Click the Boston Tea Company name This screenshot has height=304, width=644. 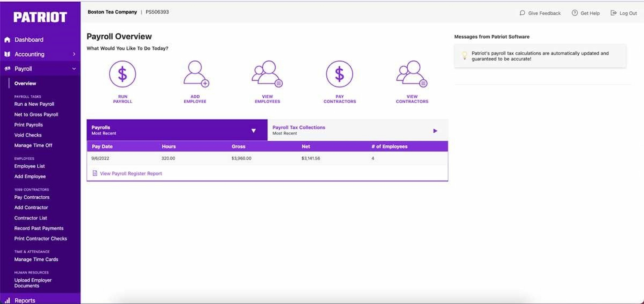point(112,12)
